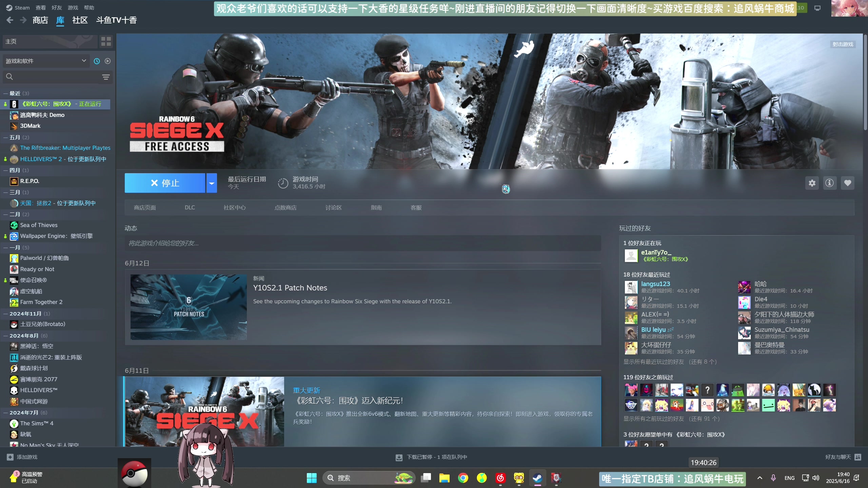Navigate to 社区 section
Viewport: 868px width, 488px height.
click(x=80, y=20)
